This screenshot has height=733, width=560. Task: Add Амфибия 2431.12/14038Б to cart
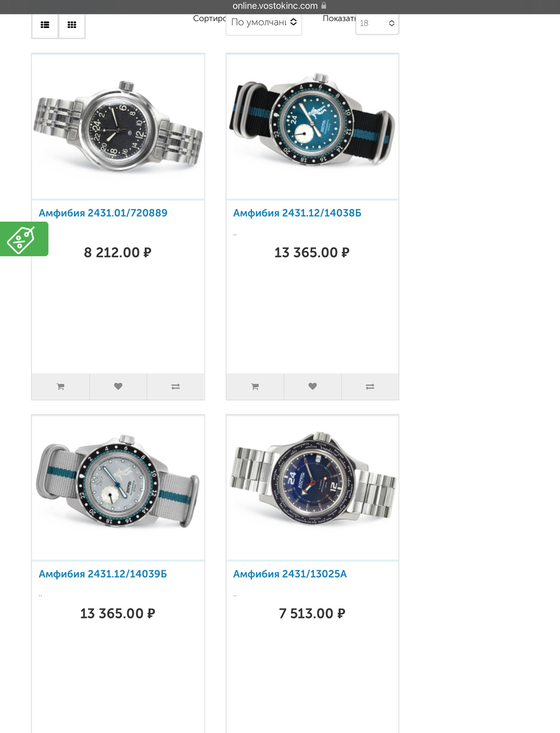point(255,387)
